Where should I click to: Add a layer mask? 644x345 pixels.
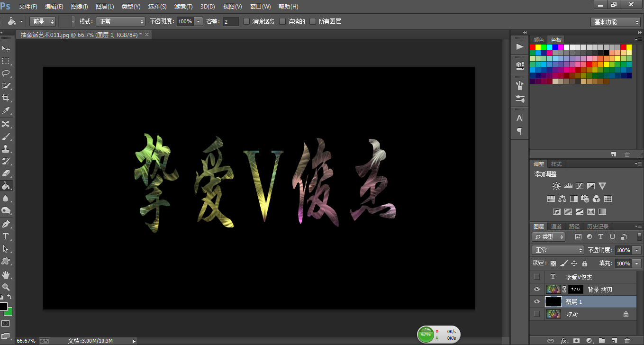click(576, 340)
